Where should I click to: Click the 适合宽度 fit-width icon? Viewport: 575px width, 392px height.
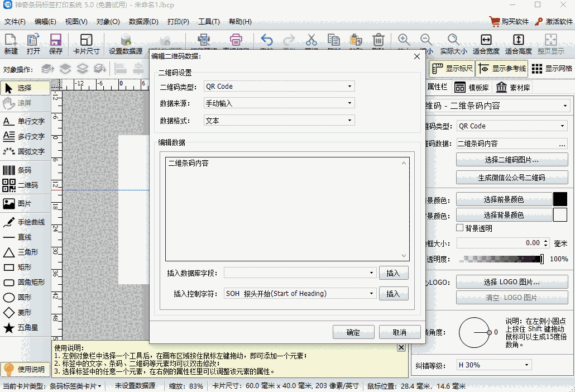(x=485, y=39)
